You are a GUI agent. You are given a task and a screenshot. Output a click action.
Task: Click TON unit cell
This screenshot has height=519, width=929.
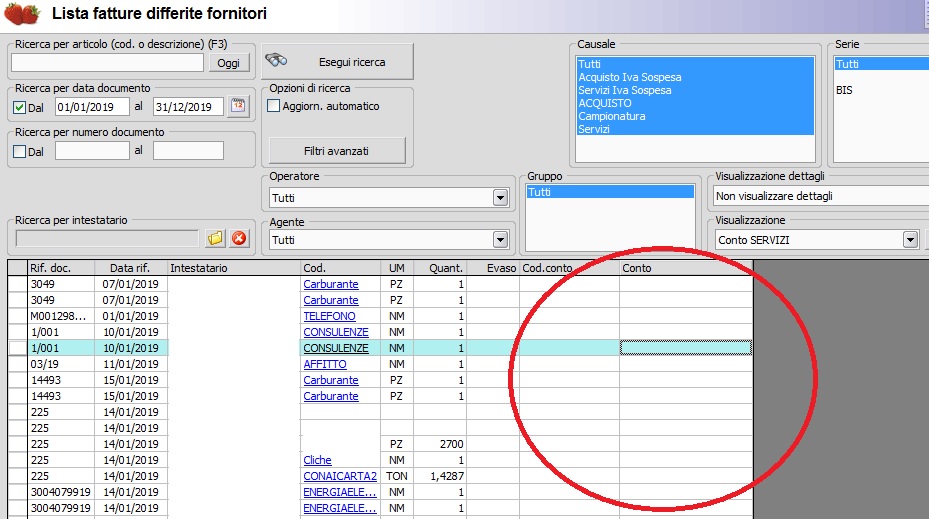click(x=396, y=476)
